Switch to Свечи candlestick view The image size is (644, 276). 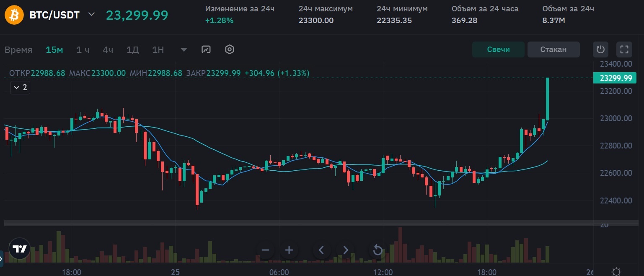498,49
